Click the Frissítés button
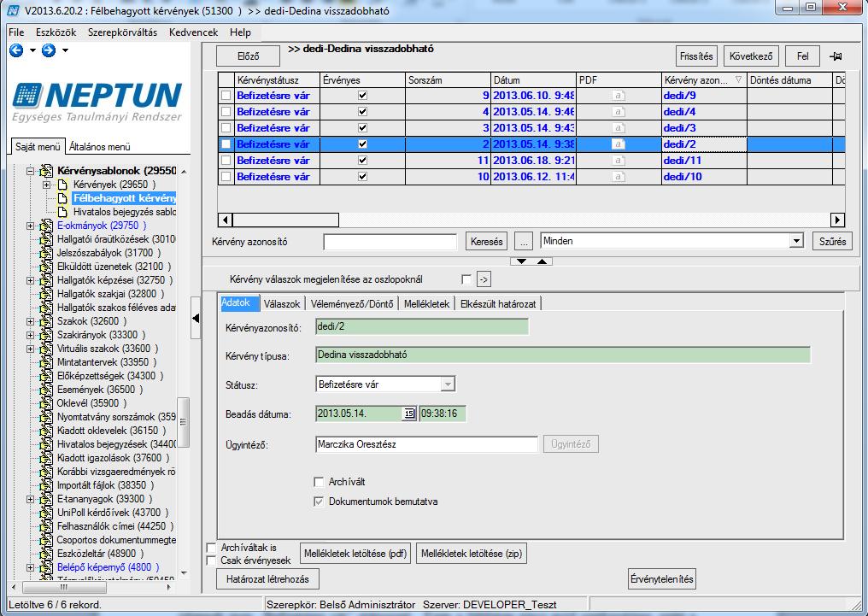The width and height of the screenshot is (868, 616). [696, 56]
